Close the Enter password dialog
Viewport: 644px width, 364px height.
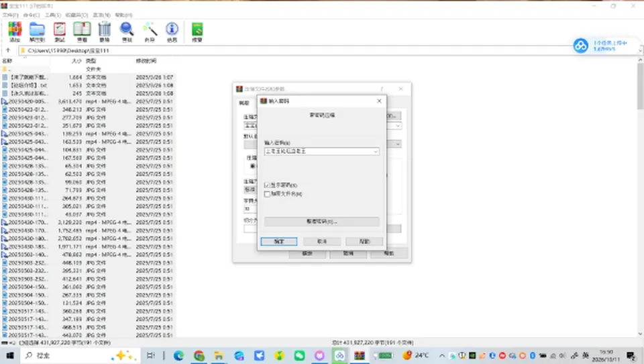(x=379, y=101)
